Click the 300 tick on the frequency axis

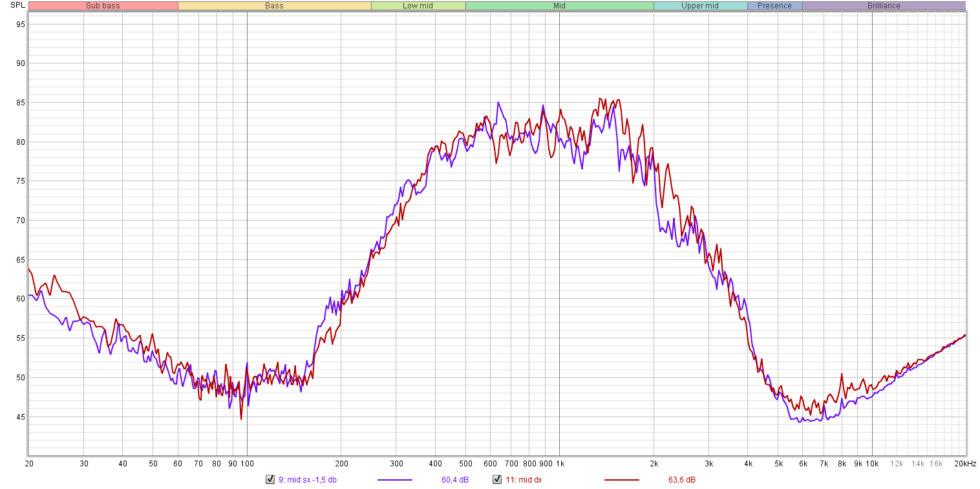tap(396, 464)
